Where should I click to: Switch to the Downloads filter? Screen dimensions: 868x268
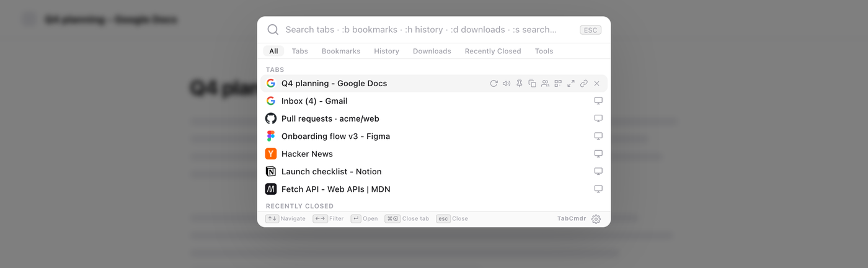tap(432, 51)
